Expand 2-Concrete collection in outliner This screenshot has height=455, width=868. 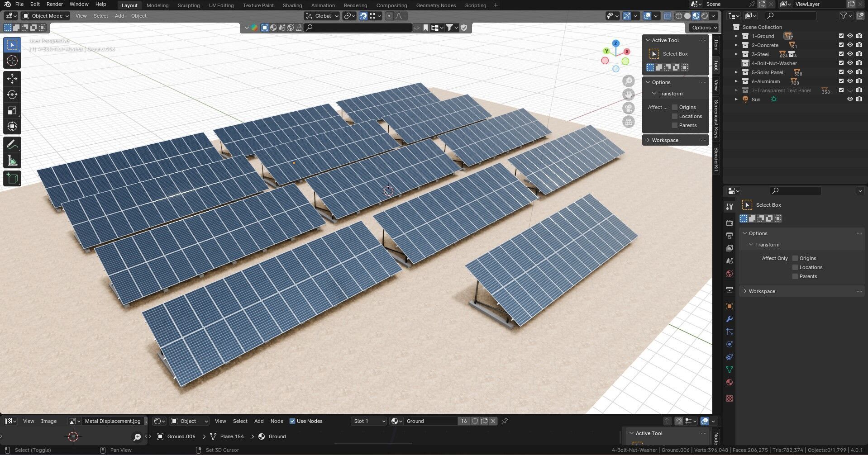(x=736, y=45)
